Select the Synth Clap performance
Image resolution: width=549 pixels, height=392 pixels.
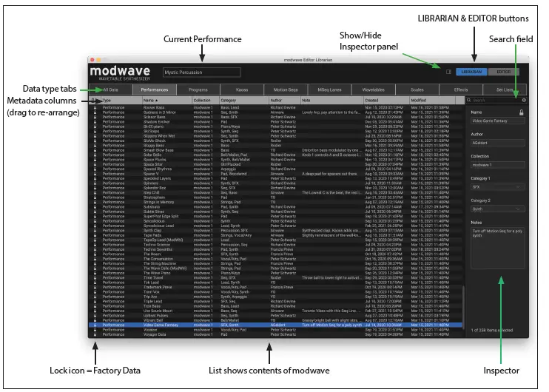pyautogui.click(x=275, y=230)
